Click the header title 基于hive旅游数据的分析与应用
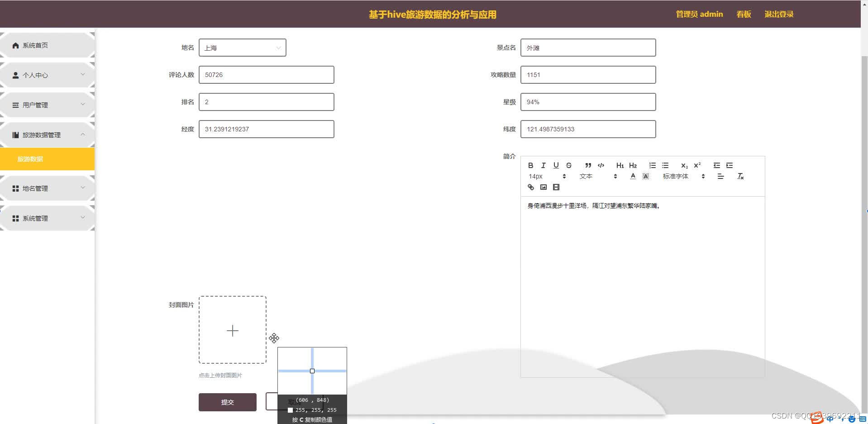868x424 pixels. coord(433,14)
